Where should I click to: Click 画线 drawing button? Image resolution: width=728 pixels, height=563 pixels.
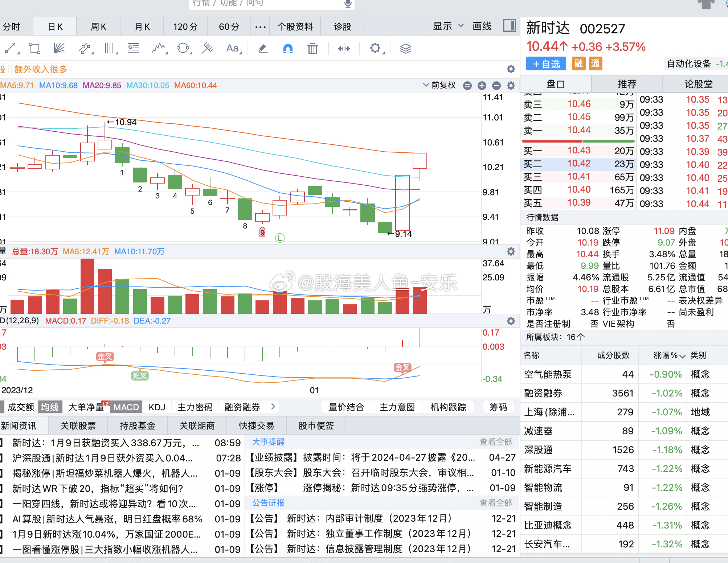[482, 26]
